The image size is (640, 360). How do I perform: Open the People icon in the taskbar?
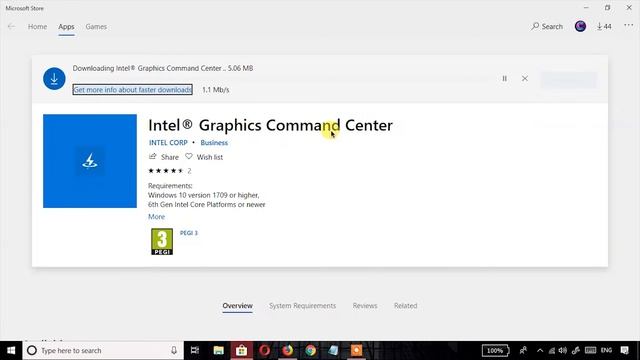pos(523,351)
